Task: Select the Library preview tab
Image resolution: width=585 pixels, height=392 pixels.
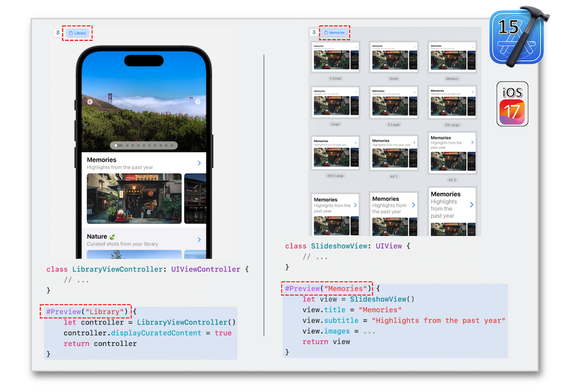Action: (x=78, y=33)
